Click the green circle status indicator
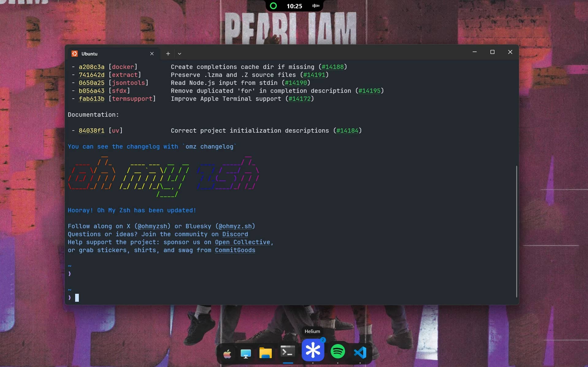 pos(273,6)
